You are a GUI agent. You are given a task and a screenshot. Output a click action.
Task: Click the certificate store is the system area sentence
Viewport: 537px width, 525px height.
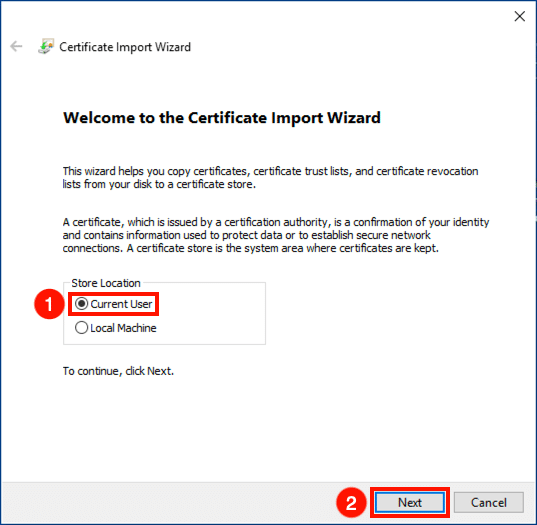coord(283,248)
